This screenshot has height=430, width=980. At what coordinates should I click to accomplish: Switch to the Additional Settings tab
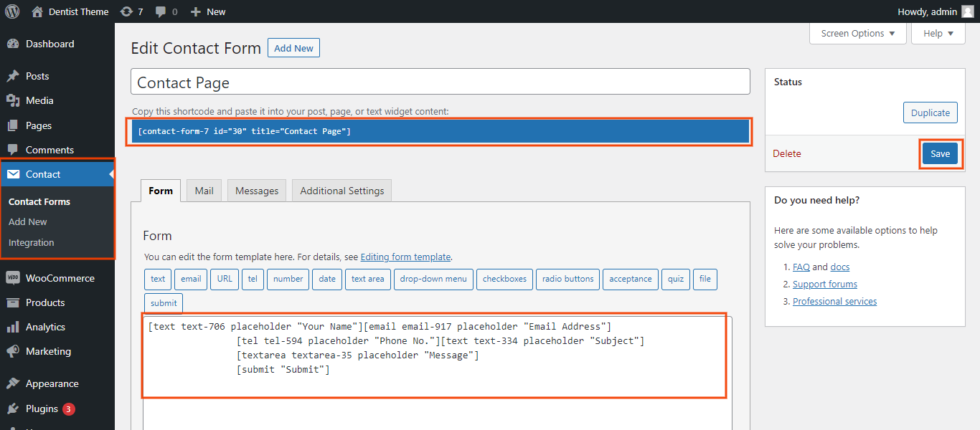[341, 191]
